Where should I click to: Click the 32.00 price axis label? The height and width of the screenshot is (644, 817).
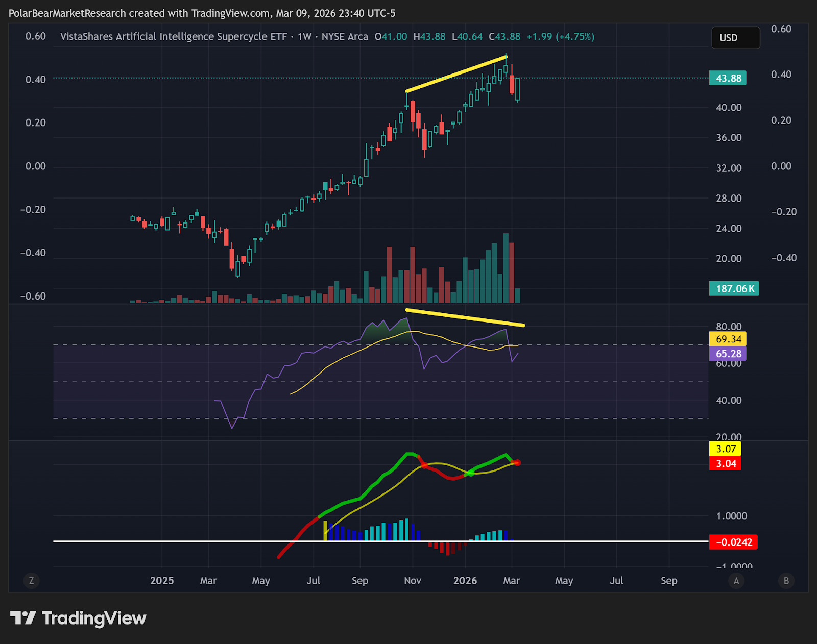[729, 168]
